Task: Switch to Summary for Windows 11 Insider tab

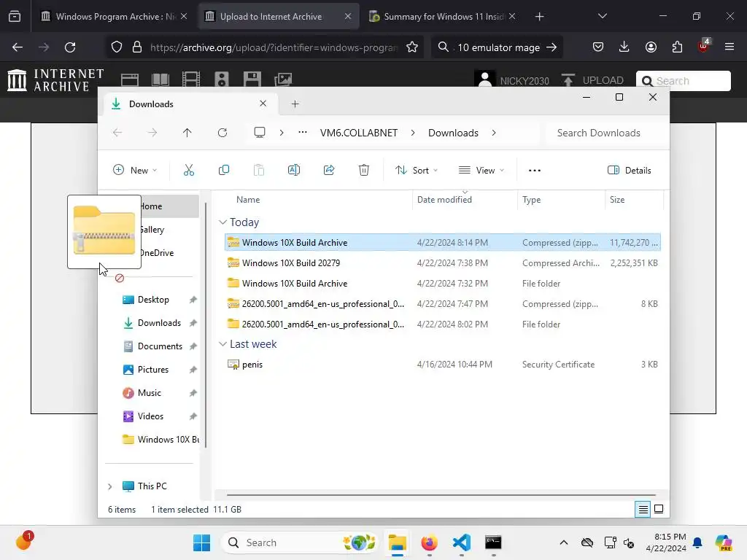Action: (442, 16)
